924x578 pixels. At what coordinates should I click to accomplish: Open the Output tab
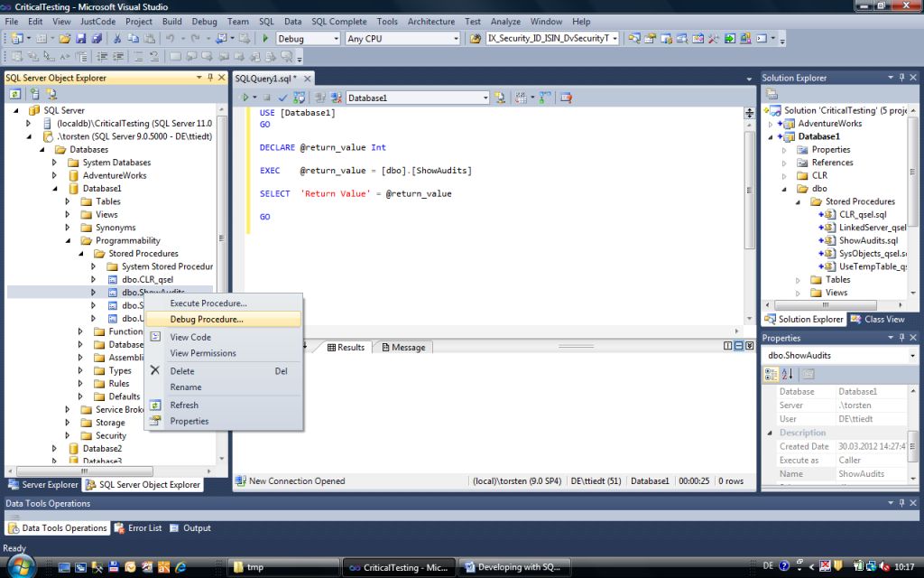click(190, 527)
